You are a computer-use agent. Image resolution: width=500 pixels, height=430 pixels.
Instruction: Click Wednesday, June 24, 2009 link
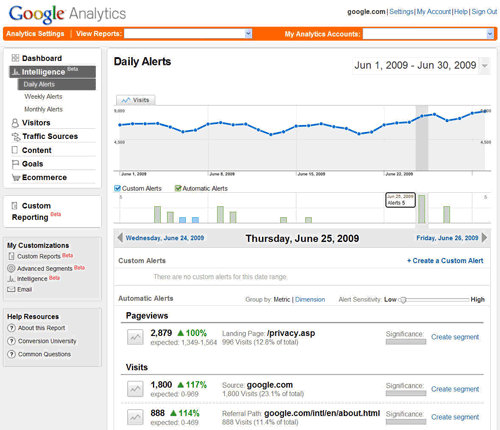165,238
